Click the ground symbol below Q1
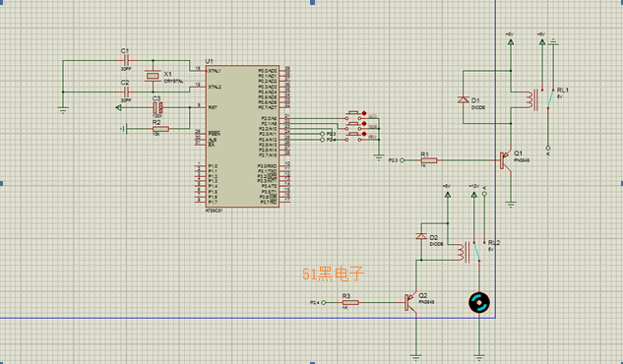 pyautogui.click(x=511, y=205)
